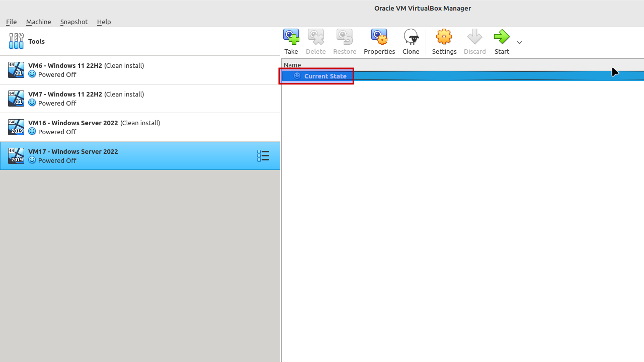Select VM16 - Windows Server 2022 machine
This screenshot has width=644, height=362.
click(x=140, y=127)
